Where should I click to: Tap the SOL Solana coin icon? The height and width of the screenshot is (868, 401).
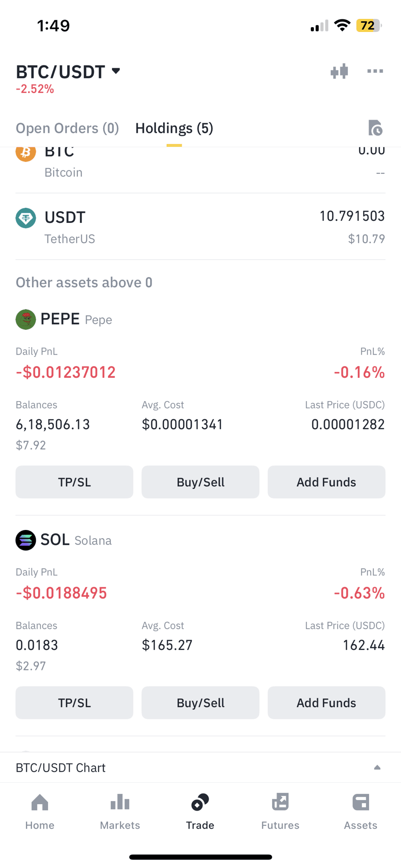pyautogui.click(x=26, y=540)
